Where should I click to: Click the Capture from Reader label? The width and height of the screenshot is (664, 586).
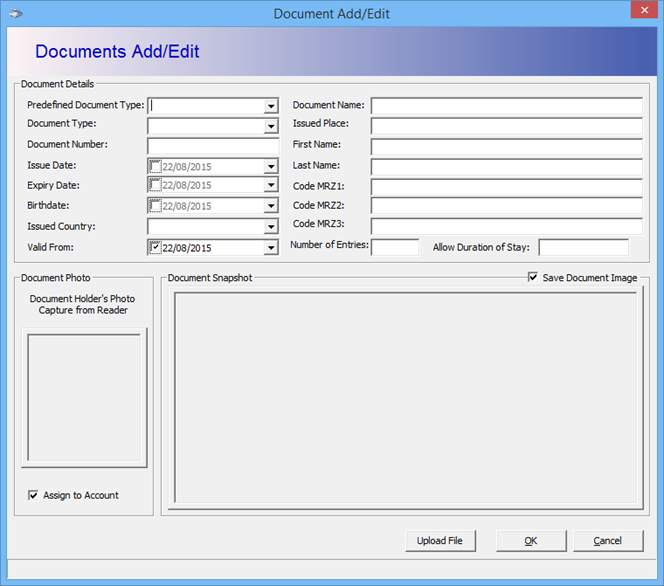(83, 310)
